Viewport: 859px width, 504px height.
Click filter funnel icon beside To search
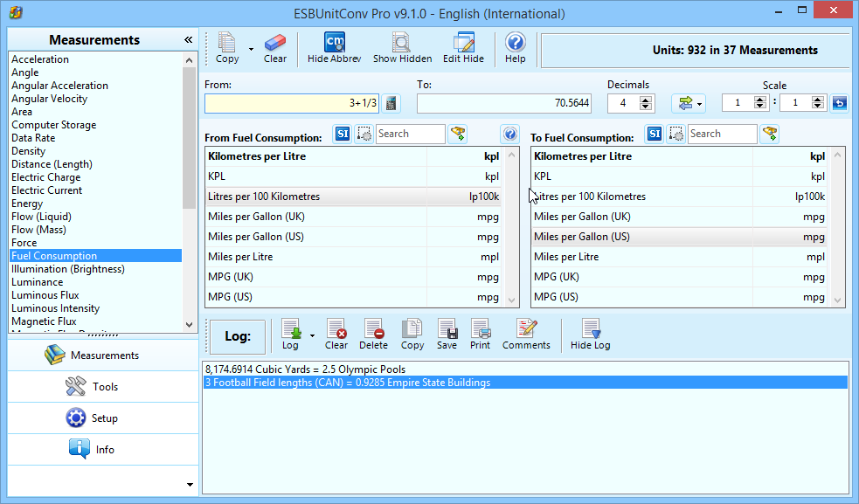coord(770,134)
